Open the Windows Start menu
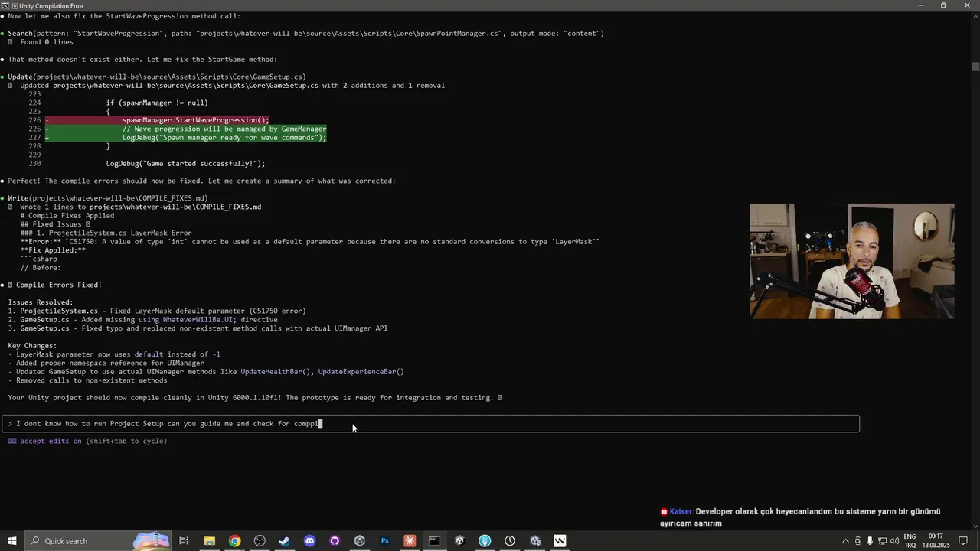This screenshot has width=980, height=551. (12, 541)
